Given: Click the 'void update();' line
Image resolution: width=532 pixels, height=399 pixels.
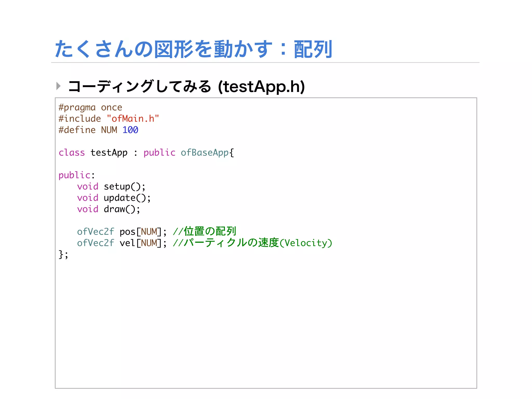Looking at the screenshot, I should tap(114, 198).
